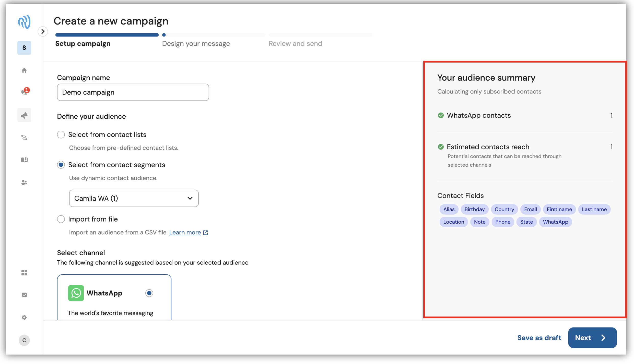Screen dimensions: 634x364
Task: Open the Campaigns megaphone icon
Action: click(x=24, y=115)
